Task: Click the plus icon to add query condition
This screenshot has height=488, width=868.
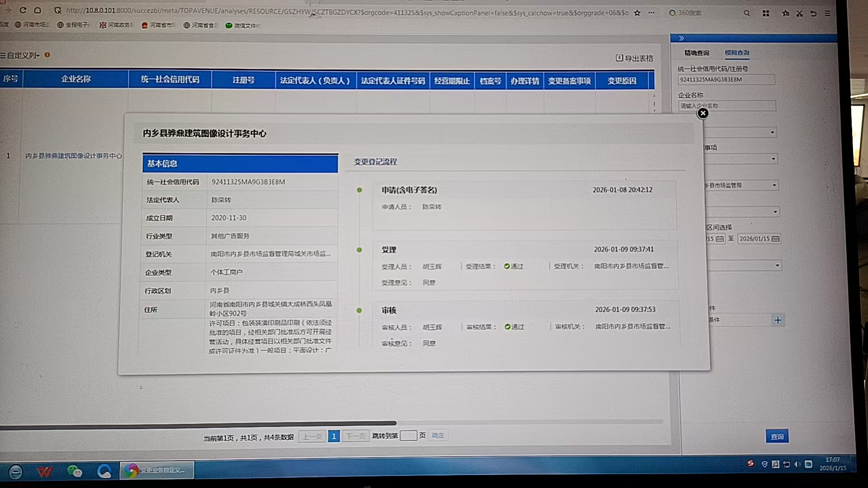Action: (778, 320)
